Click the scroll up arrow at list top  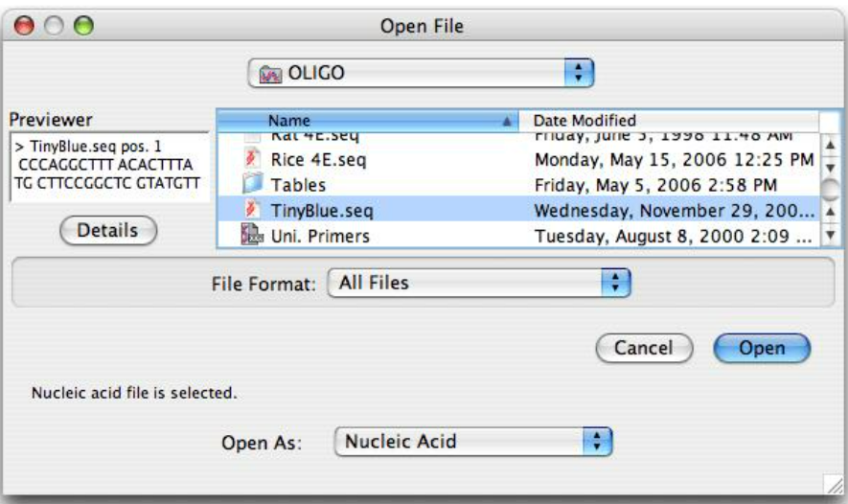[830, 145]
